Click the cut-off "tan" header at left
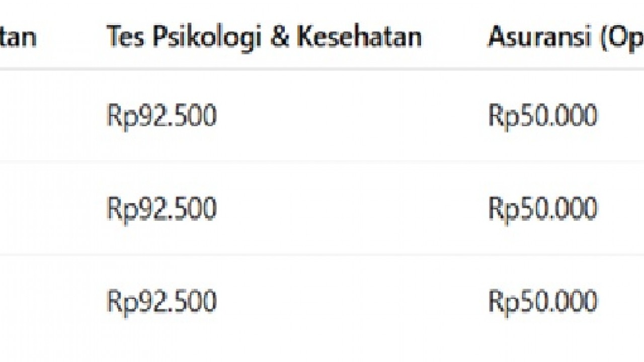This screenshot has height=362, width=644. click(18, 37)
